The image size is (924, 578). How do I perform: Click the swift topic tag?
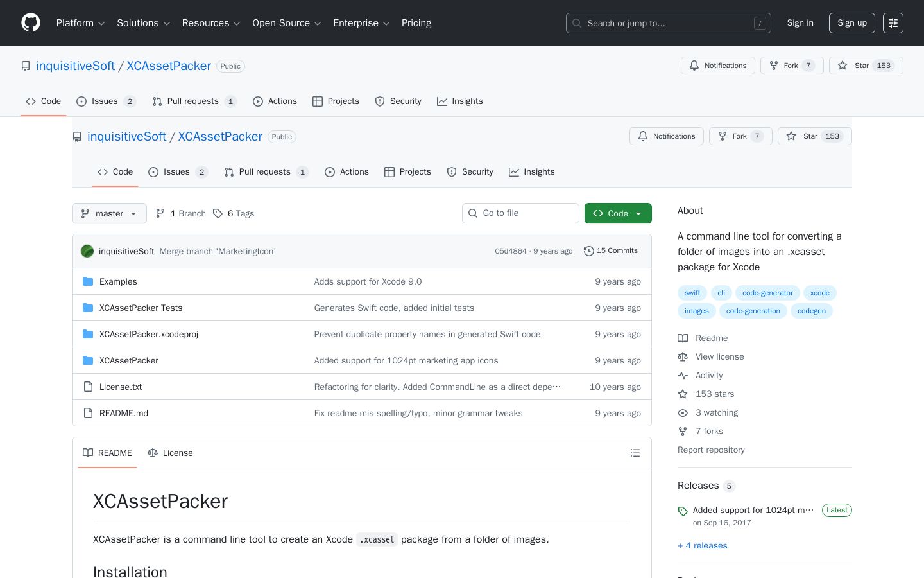coord(692,293)
